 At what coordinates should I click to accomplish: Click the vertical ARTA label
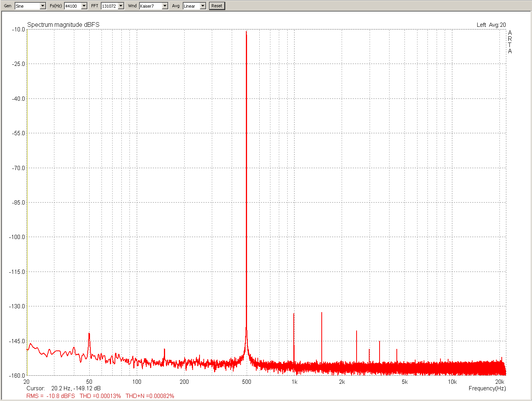(510, 42)
